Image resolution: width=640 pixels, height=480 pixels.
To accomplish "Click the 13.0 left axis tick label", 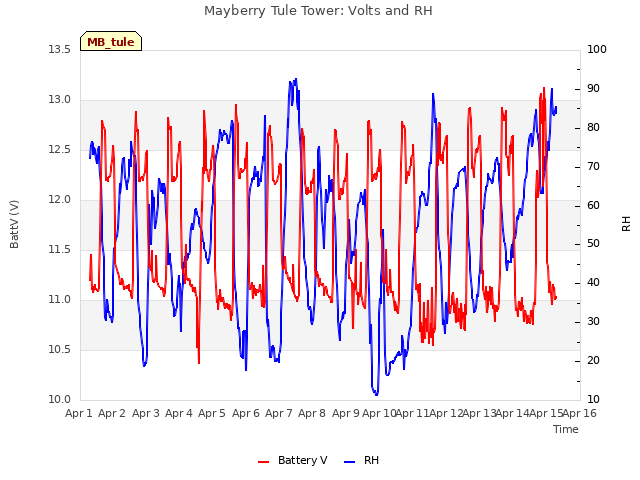I will coord(60,100).
